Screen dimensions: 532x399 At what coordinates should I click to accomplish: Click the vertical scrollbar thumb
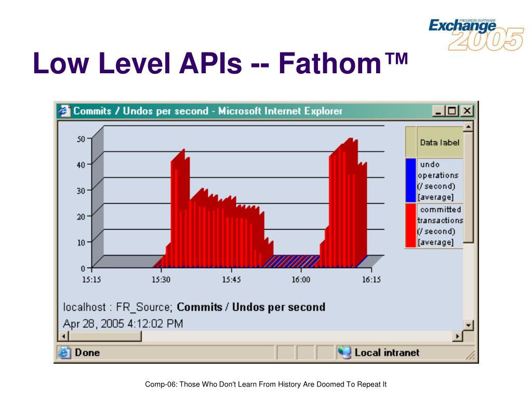(468, 187)
